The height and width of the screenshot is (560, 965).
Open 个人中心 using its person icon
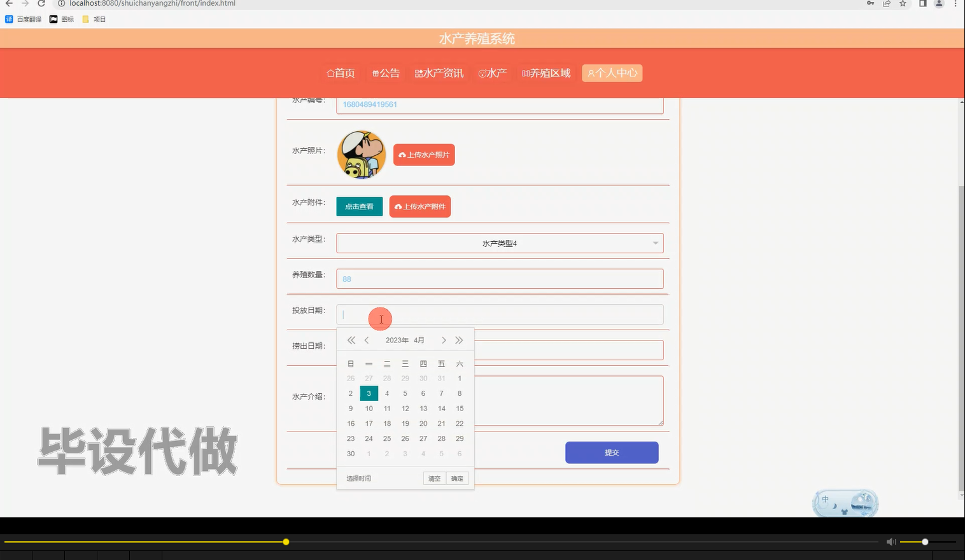pos(591,73)
